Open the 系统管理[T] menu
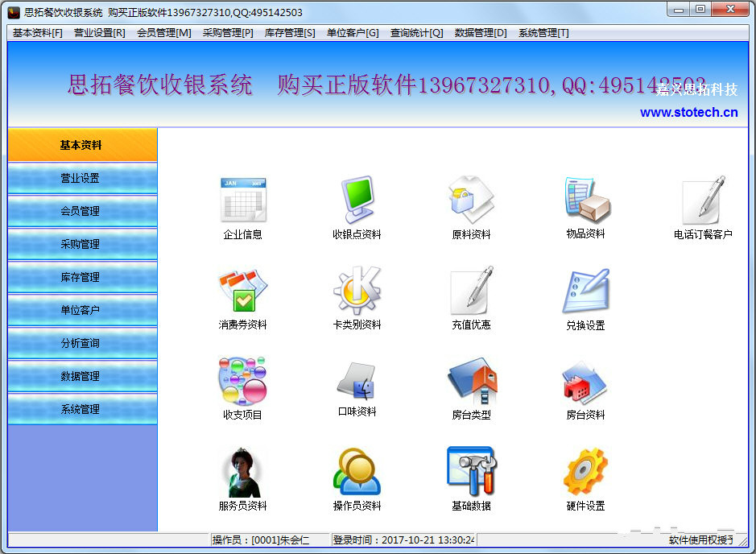This screenshot has height=554, width=756. click(x=543, y=33)
